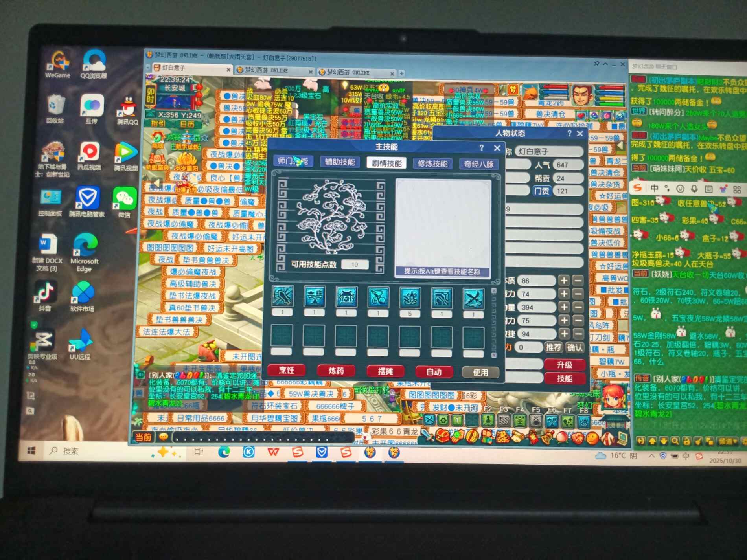The height and width of the screenshot is (560, 747).
Task: Click the 日历 button under the minimap
Action: (187, 125)
